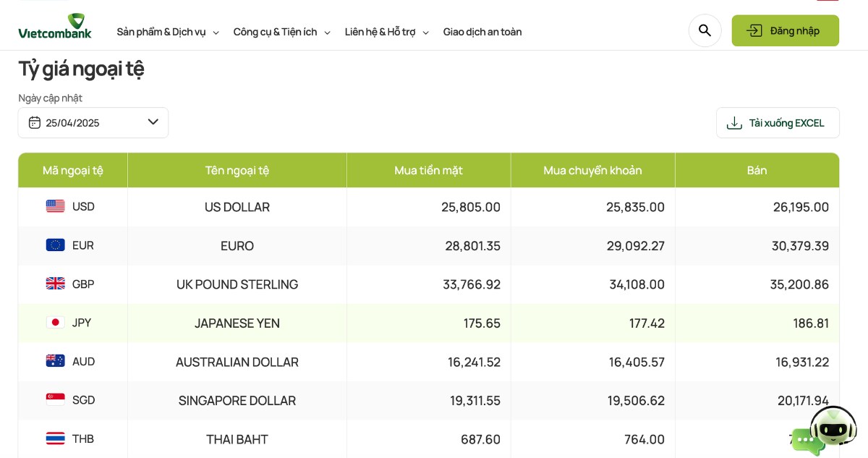The height and width of the screenshot is (458, 868).
Task: Click the Mua tiền mặt column header
Action: tap(429, 170)
